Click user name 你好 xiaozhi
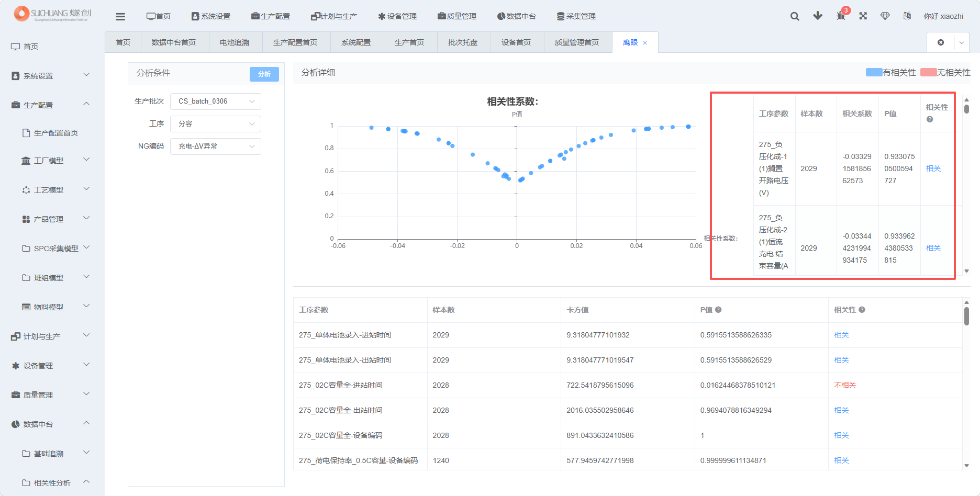The image size is (980, 496). (x=943, y=16)
